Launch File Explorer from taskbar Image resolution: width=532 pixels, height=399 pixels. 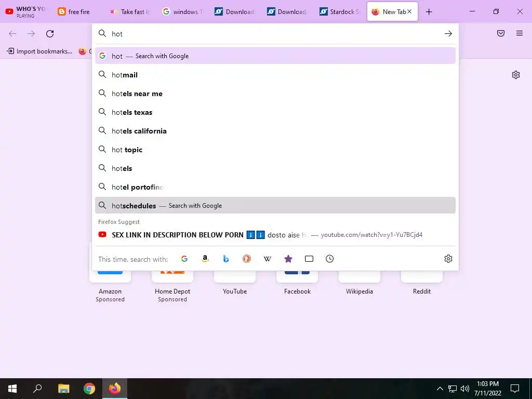click(x=63, y=389)
